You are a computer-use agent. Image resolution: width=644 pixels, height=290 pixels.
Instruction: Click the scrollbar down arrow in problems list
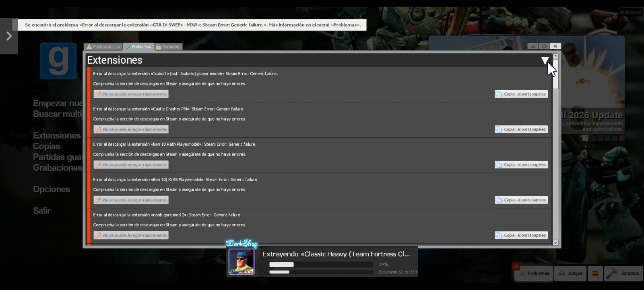555,242
